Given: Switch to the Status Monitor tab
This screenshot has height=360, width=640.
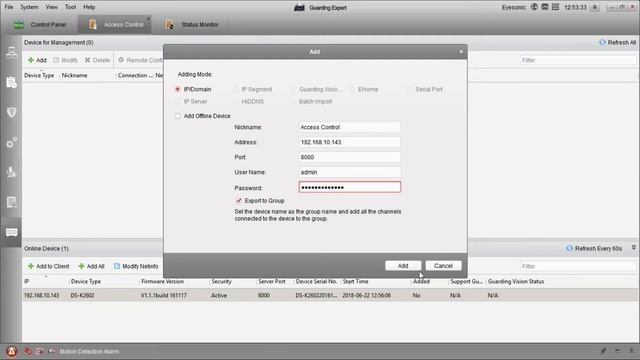Looking at the screenshot, I should (x=192, y=24).
